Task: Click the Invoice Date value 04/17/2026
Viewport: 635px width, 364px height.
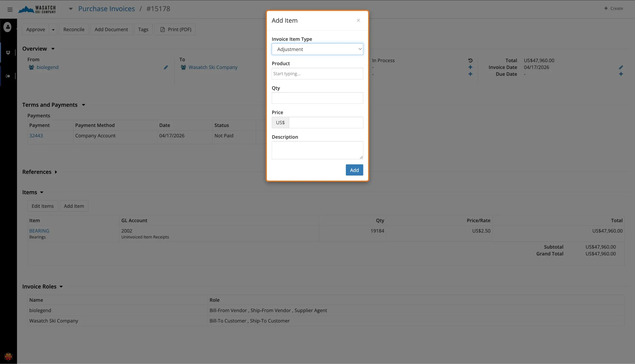Action: (536, 67)
